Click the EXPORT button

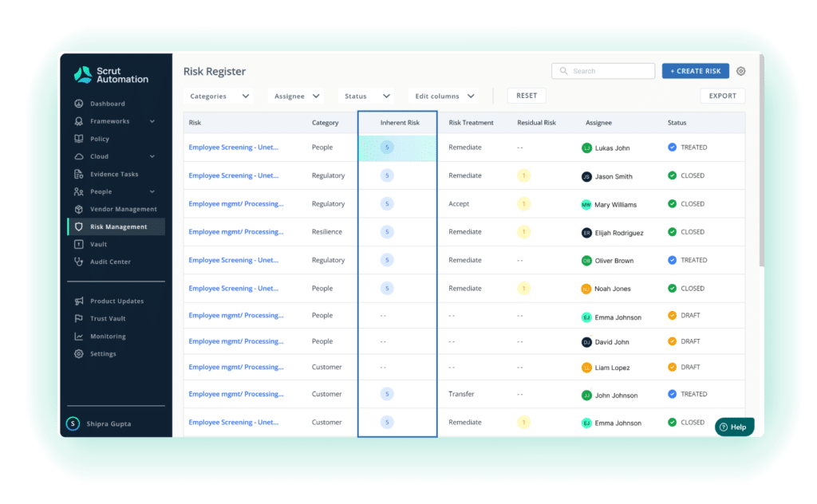(x=722, y=96)
